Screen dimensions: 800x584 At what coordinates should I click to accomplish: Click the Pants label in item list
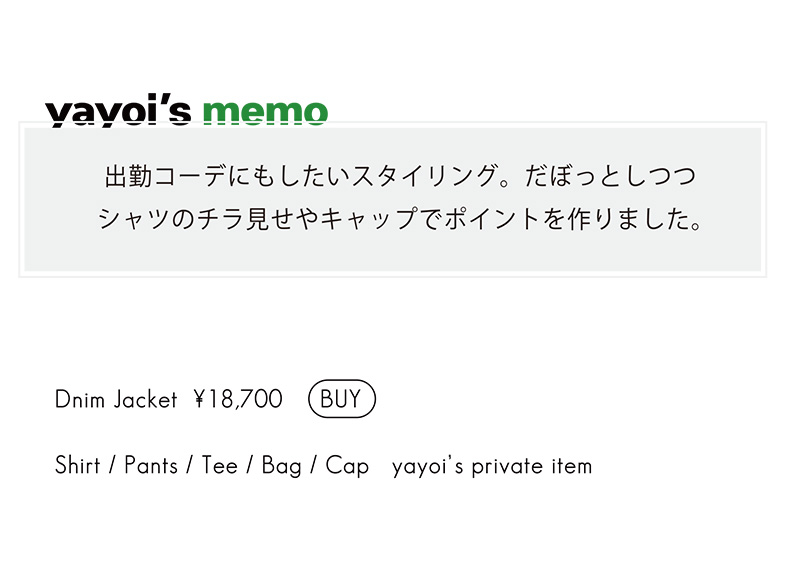click(151, 465)
